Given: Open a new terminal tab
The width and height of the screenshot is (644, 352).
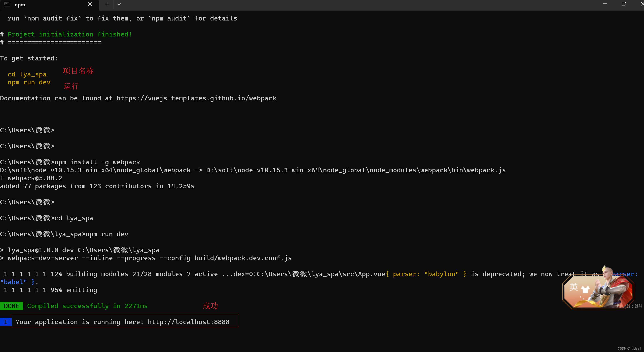Looking at the screenshot, I should tap(107, 4).
